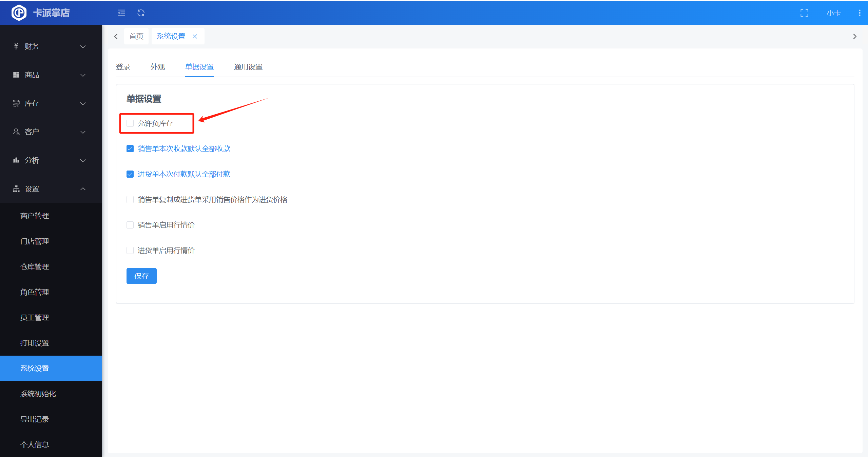Viewport: 868px width, 457px height.
Task: Open the vertical three-dot more menu
Action: click(x=859, y=13)
